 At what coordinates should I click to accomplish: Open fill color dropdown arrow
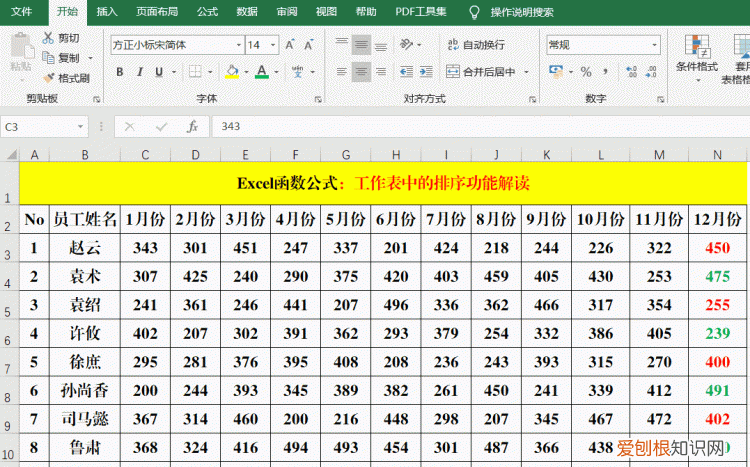pos(246,72)
